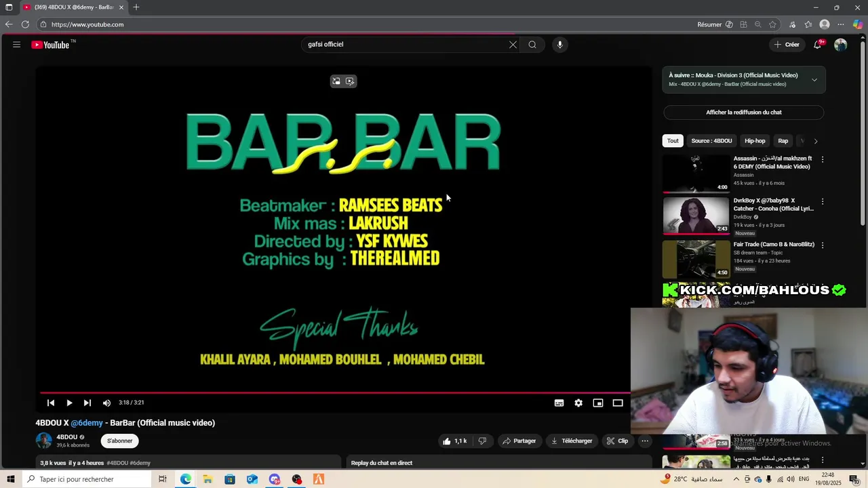Screen dimensions: 868x488
Task: Open the Copilot sidebar icon
Action: (x=858, y=24)
